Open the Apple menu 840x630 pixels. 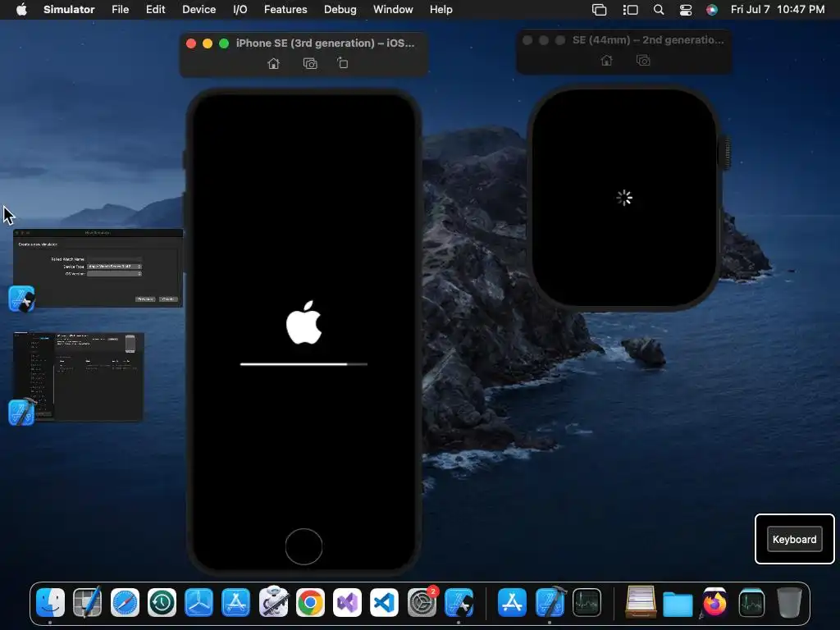[21, 10]
